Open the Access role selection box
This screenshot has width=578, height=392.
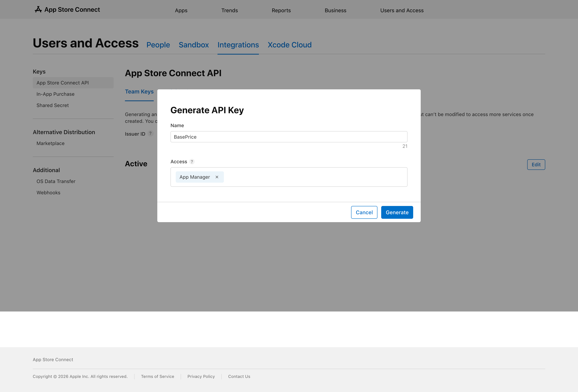click(x=289, y=177)
